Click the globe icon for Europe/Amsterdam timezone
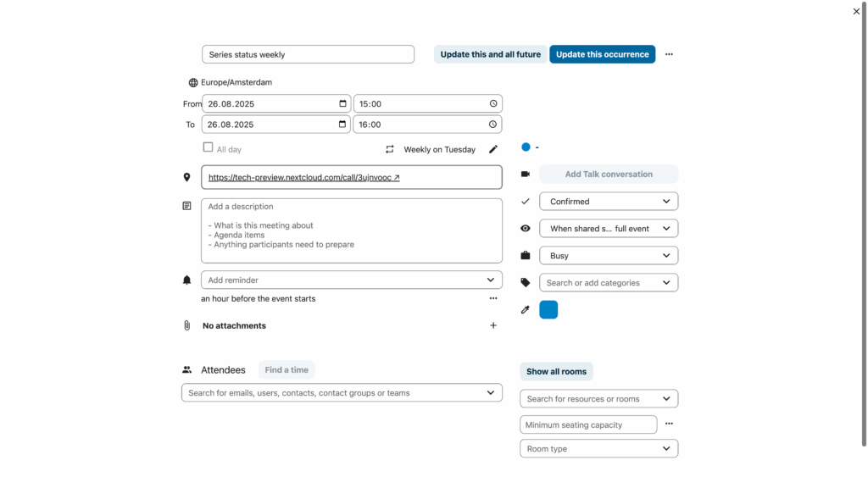 tap(193, 83)
